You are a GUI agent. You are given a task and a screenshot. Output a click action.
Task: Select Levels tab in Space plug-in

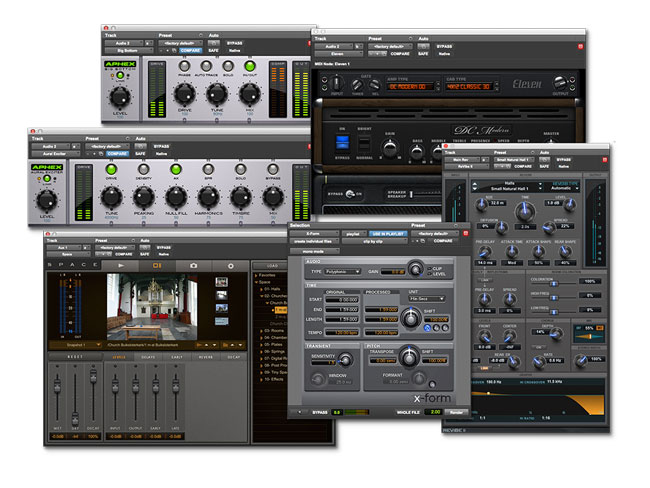click(x=119, y=357)
